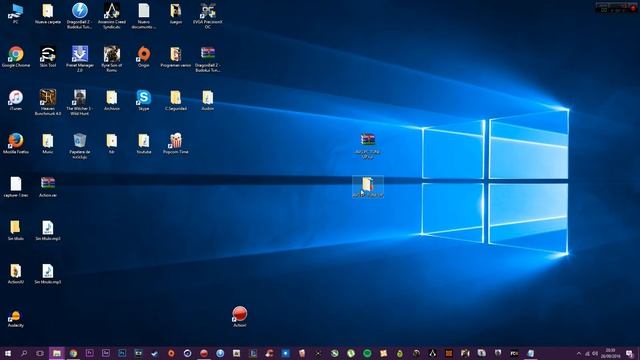640x360 pixels.
Task: Select the Popcorn Time shortcut
Action: pos(176,144)
